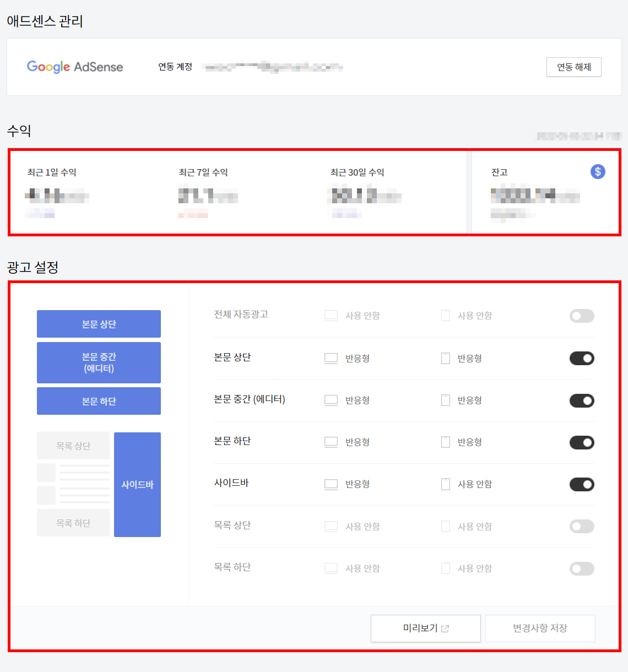Click the 최근 30일 수익 label
The width and height of the screenshot is (628, 672).
click(357, 172)
